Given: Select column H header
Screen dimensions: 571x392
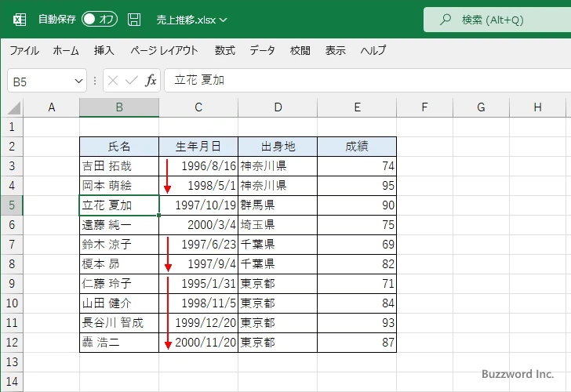Looking at the screenshot, I should [x=537, y=107].
